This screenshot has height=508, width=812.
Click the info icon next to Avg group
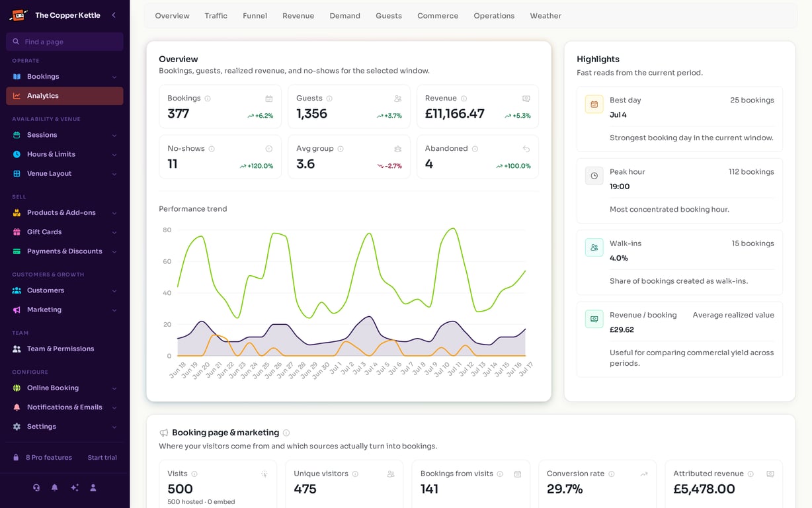click(341, 149)
